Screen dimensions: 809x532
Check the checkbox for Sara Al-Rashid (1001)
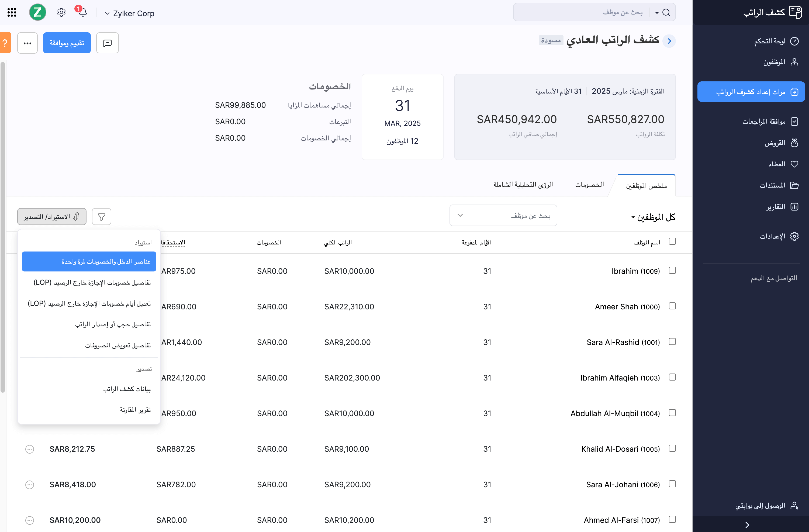click(x=672, y=342)
